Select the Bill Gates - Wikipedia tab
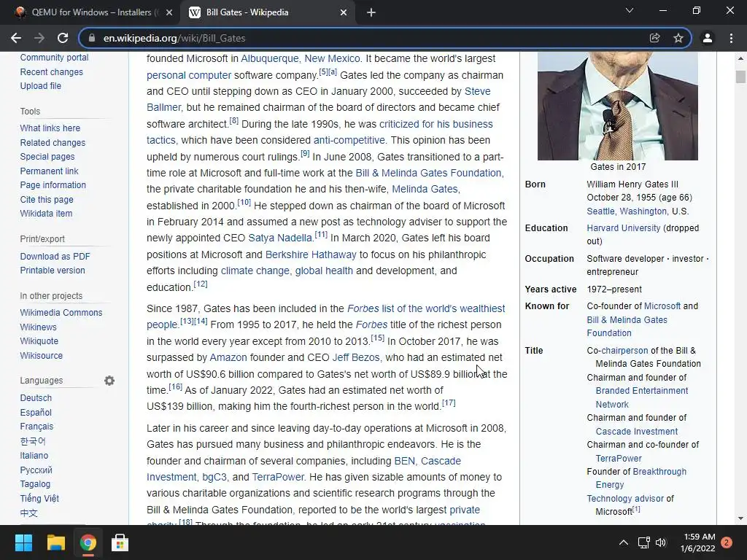Viewport: 747px width, 560px height. [x=267, y=12]
